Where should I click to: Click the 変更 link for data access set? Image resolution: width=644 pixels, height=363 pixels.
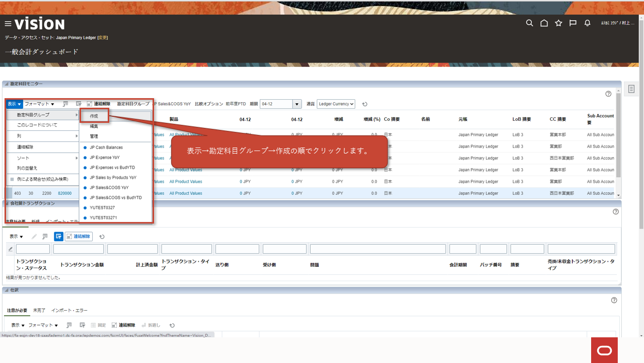point(103,38)
